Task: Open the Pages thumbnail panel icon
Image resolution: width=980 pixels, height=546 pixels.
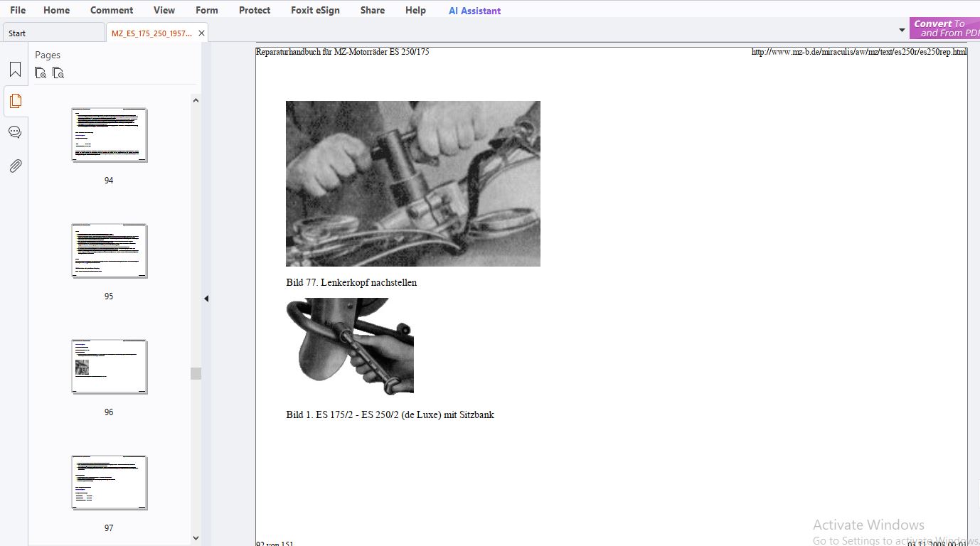Action: (15, 101)
